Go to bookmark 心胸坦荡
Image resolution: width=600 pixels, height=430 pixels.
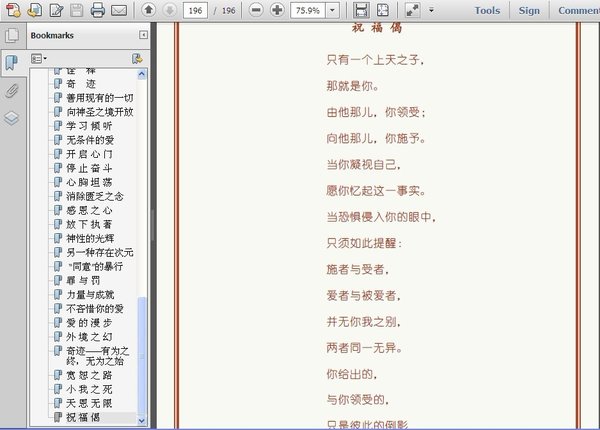[x=89, y=182]
